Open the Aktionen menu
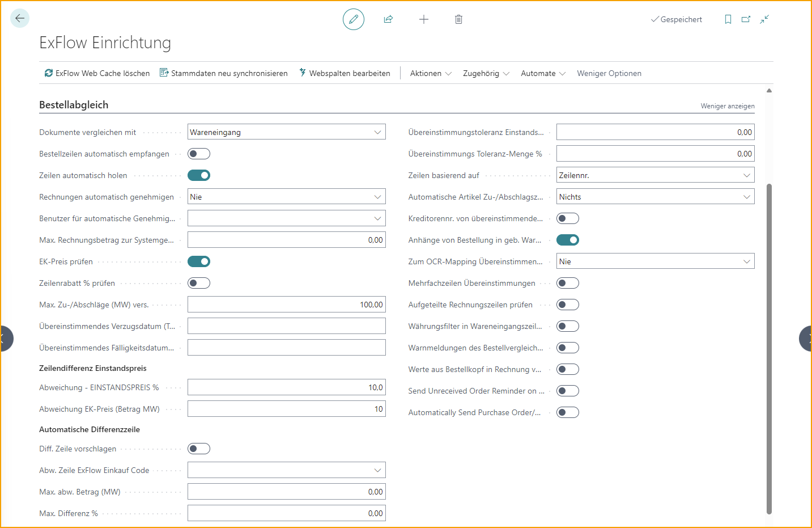Image resolution: width=812 pixels, height=528 pixels. 431,73
